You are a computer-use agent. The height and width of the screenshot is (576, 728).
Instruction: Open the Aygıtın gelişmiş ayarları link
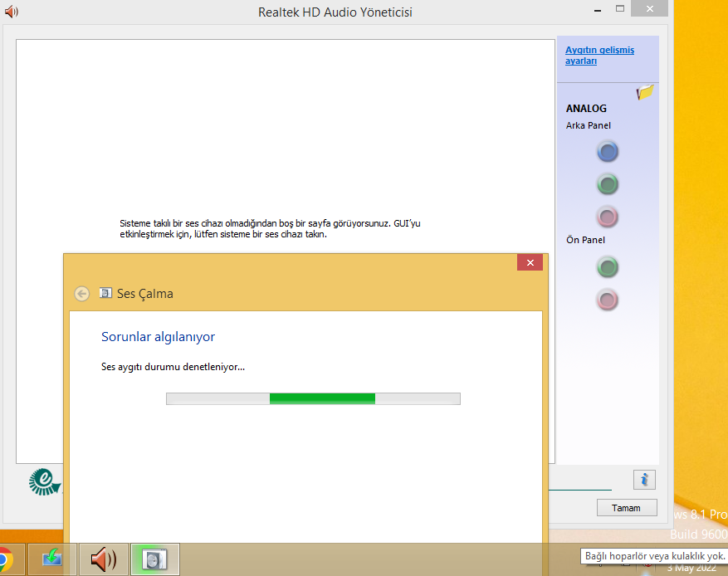coord(599,56)
